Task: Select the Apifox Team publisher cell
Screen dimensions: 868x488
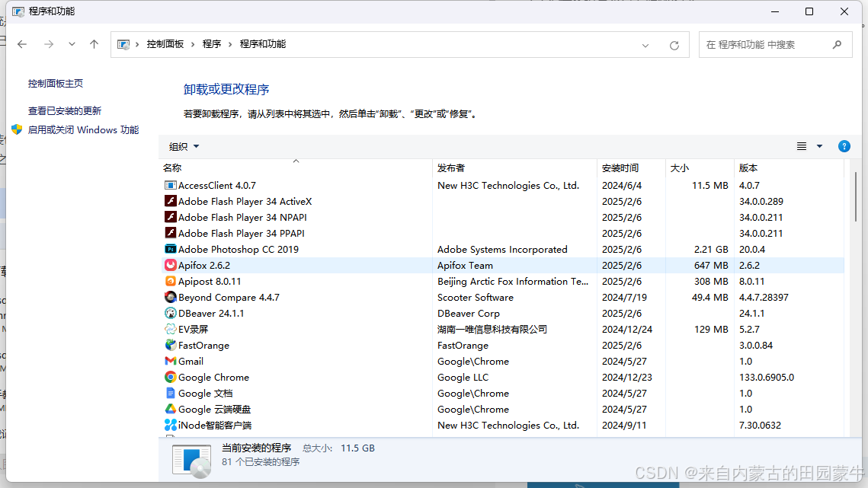Action: [x=465, y=266]
